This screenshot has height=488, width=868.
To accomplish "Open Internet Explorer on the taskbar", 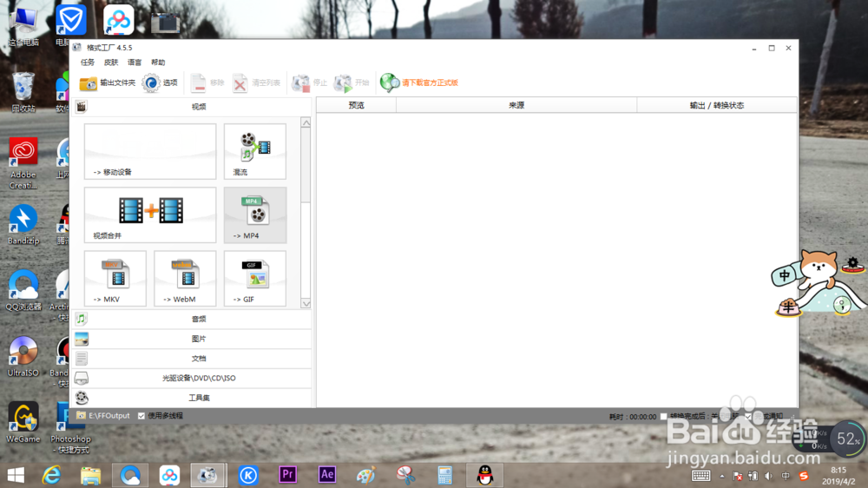I will pos(51,475).
